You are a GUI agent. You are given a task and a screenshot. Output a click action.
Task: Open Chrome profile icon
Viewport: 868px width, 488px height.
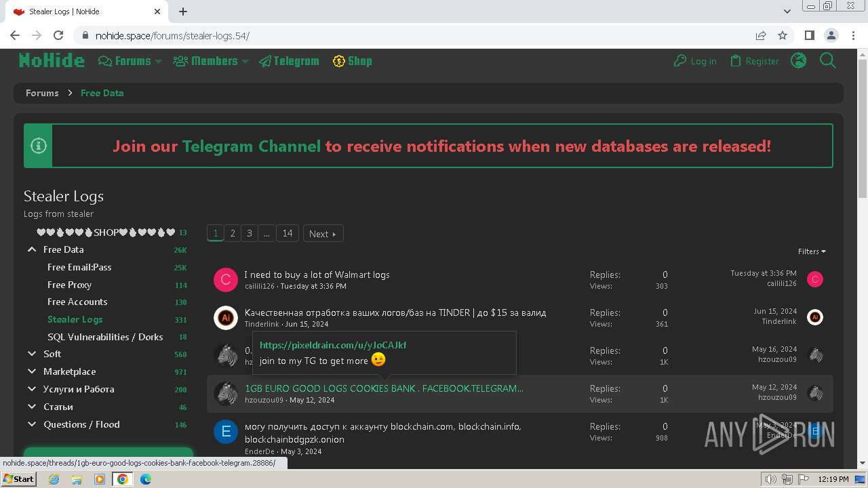click(x=831, y=35)
